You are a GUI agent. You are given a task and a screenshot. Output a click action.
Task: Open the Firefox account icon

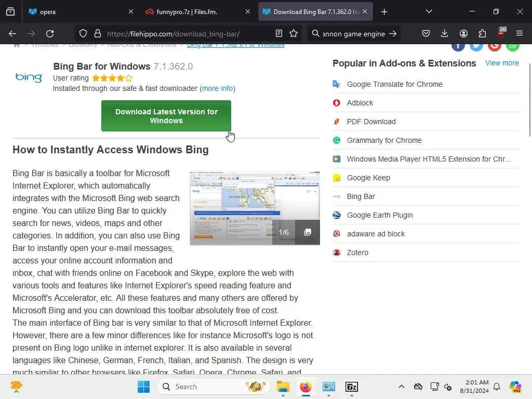pos(463,33)
